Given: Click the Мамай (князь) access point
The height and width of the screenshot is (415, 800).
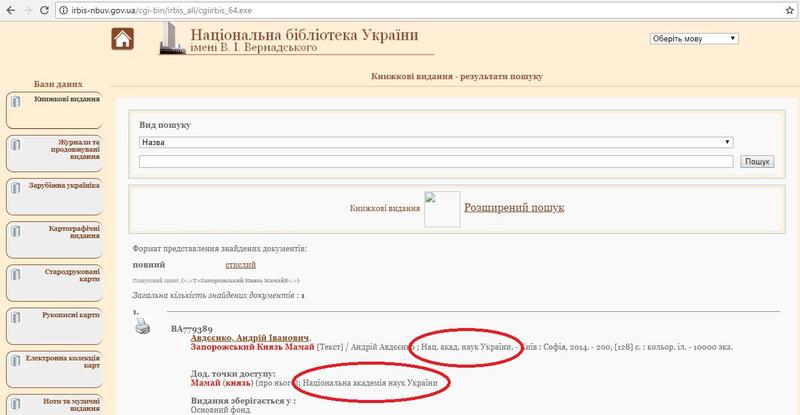Looking at the screenshot, I should coord(221,383).
